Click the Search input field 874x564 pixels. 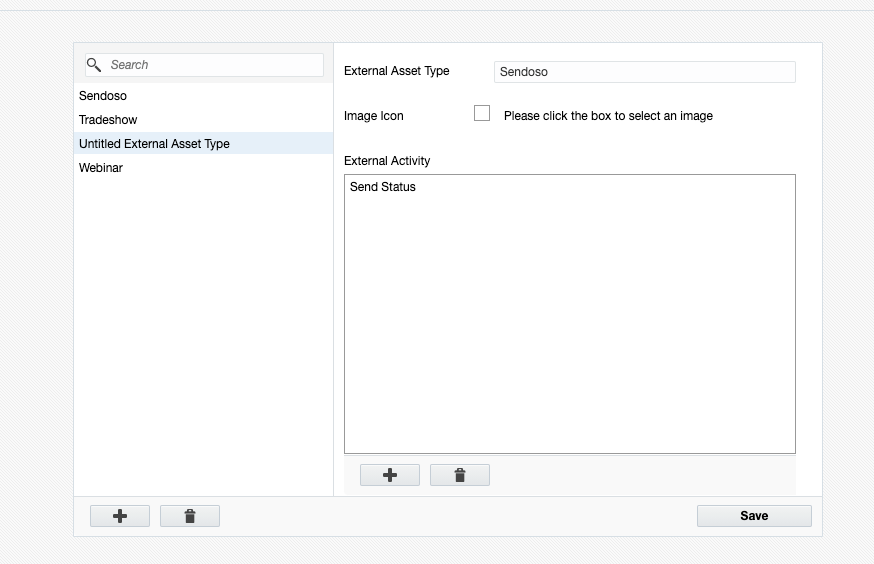click(x=214, y=65)
